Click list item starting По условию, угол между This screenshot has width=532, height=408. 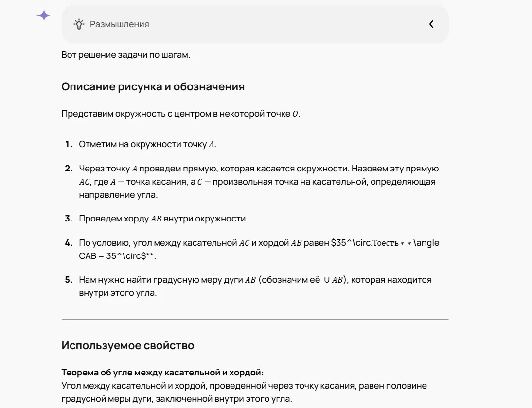point(259,249)
